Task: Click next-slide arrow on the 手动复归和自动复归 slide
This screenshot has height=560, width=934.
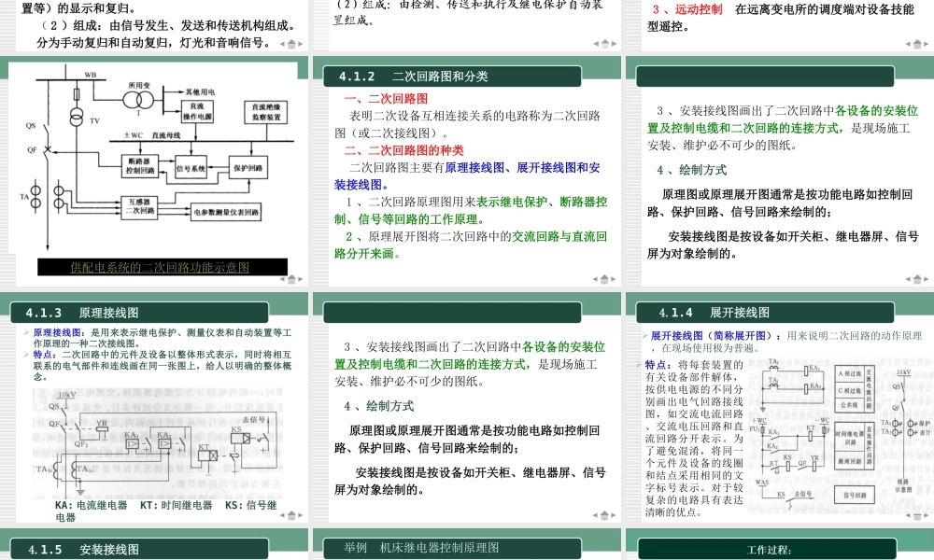Action: (301, 44)
